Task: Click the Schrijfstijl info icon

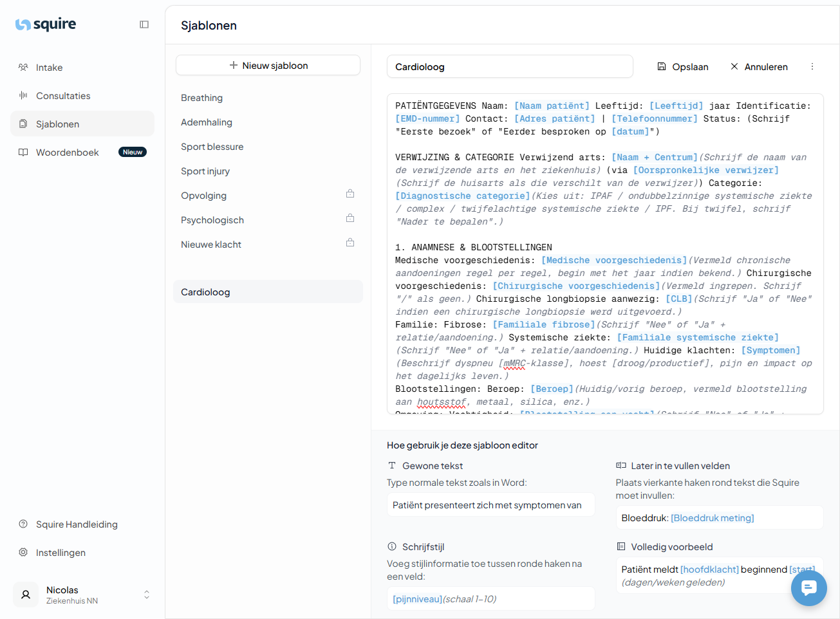Action: coord(392,546)
